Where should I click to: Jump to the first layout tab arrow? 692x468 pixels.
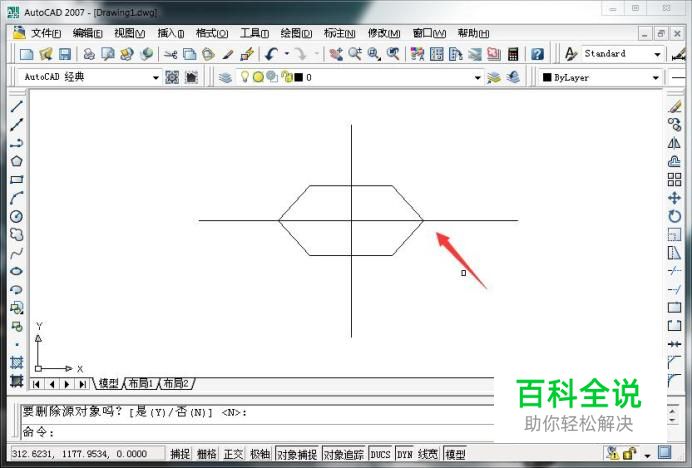(37, 384)
